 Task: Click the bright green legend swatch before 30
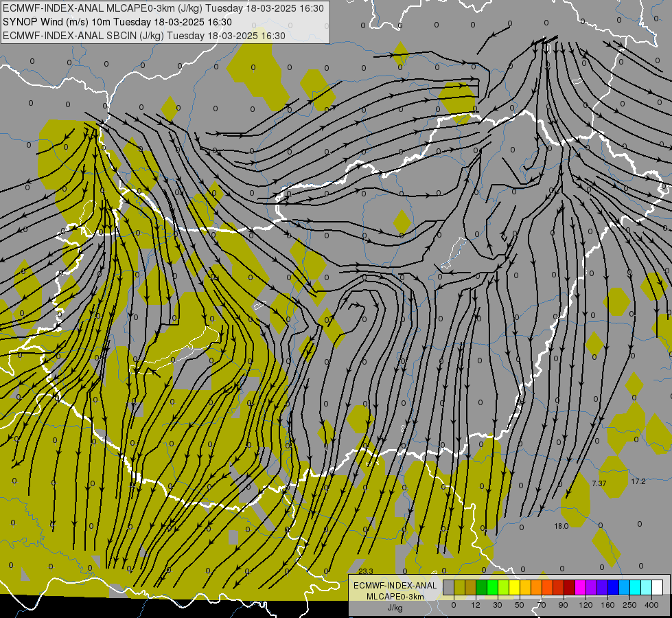coord(492,587)
